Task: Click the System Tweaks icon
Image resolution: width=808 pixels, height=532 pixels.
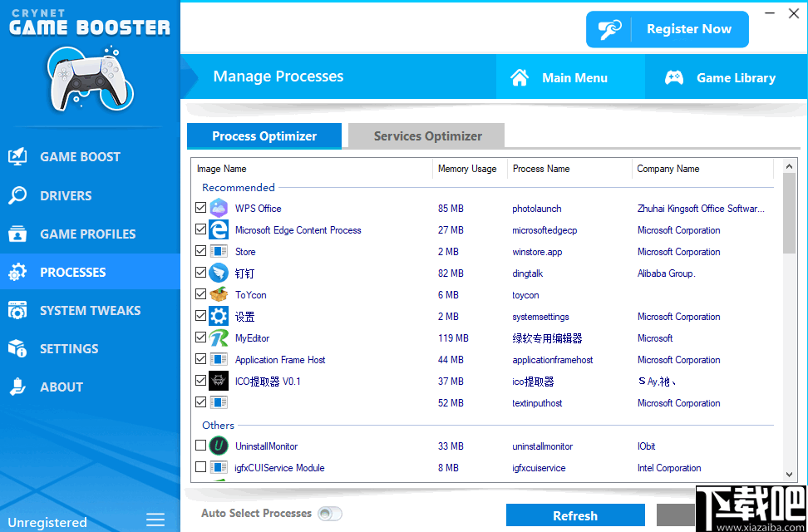Action: 17,310
